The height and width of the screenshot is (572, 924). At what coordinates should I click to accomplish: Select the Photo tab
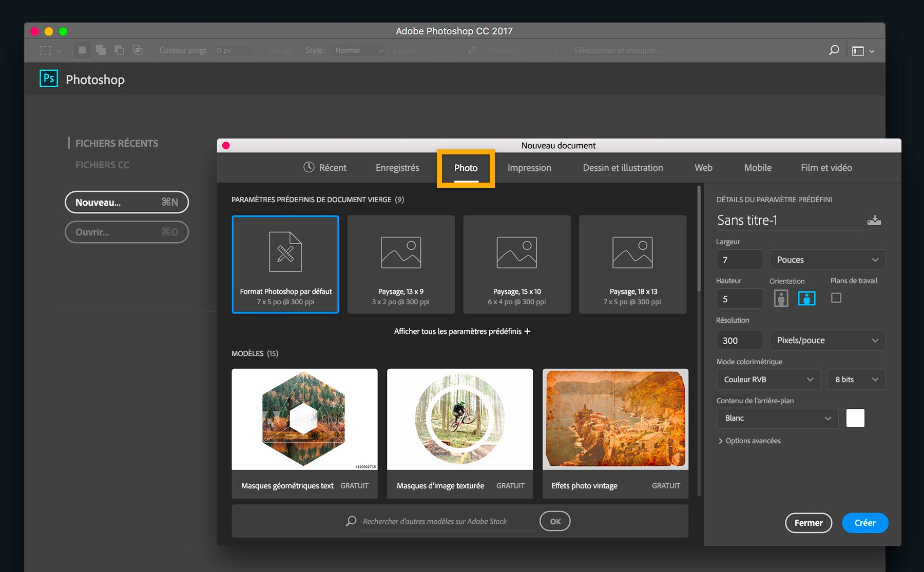coord(466,168)
